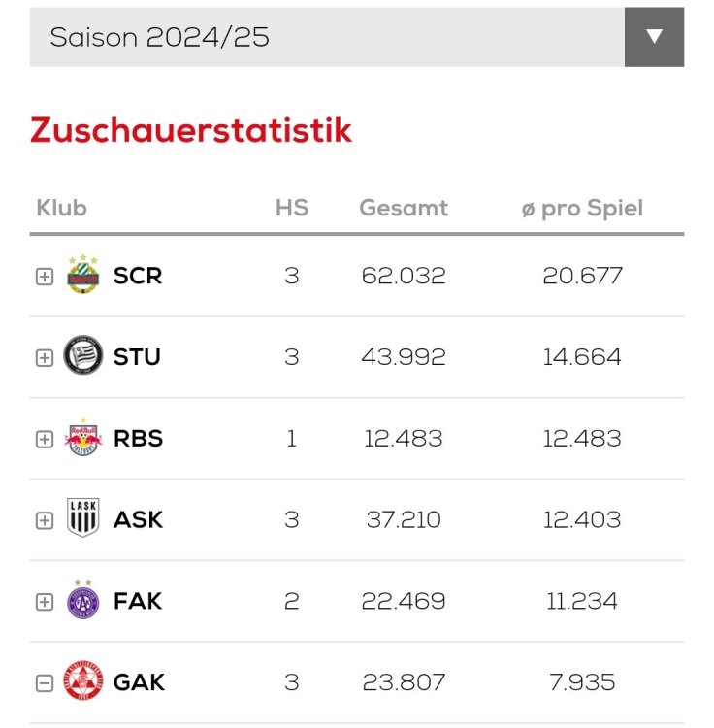
Task: Sort by the Klub column header
Action: (x=61, y=208)
